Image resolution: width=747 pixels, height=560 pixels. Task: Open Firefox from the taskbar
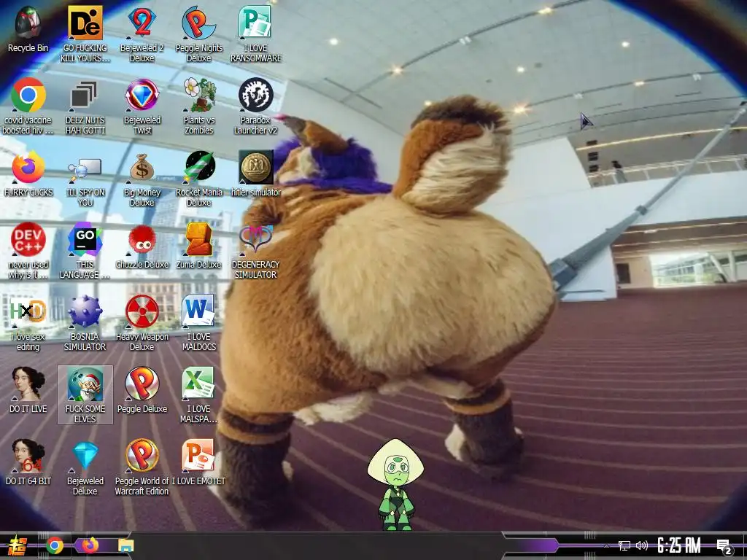[90, 545]
